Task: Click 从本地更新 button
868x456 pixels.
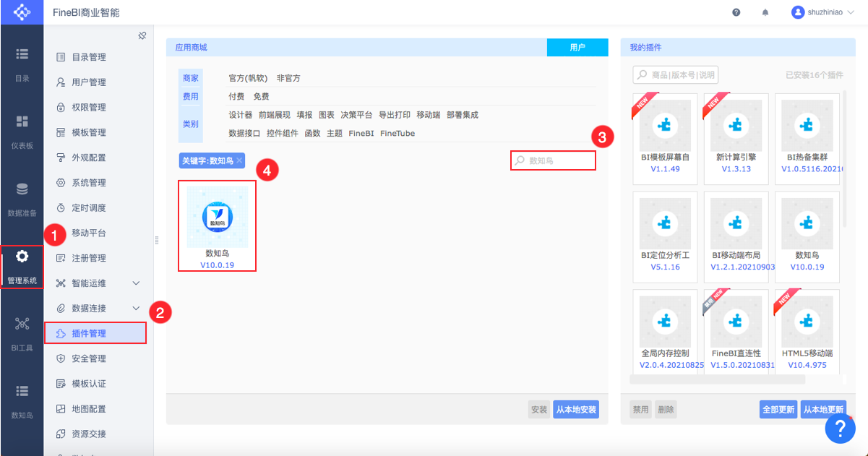Action: pyautogui.click(x=823, y=410)
